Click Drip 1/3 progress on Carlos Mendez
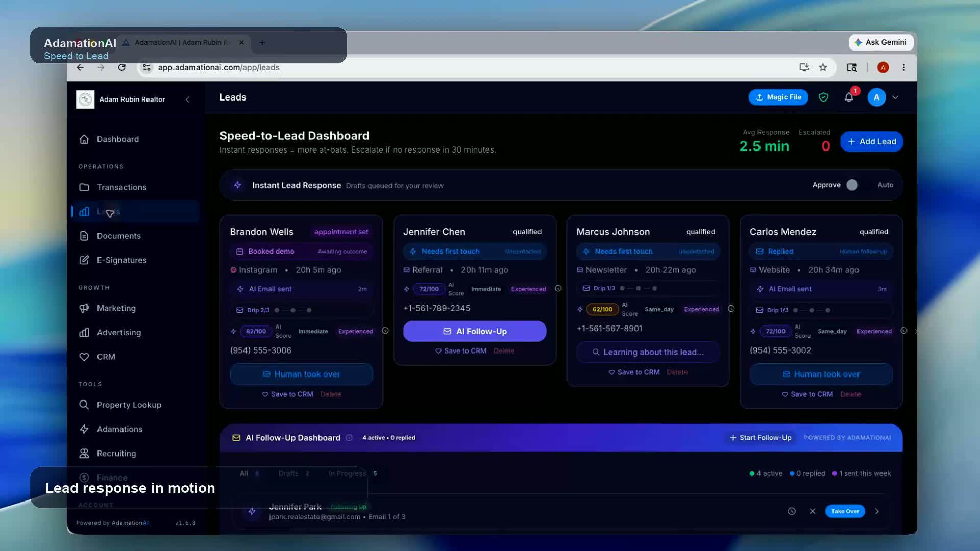This screenshot has width=980, height=551. (x=821, y=310)
